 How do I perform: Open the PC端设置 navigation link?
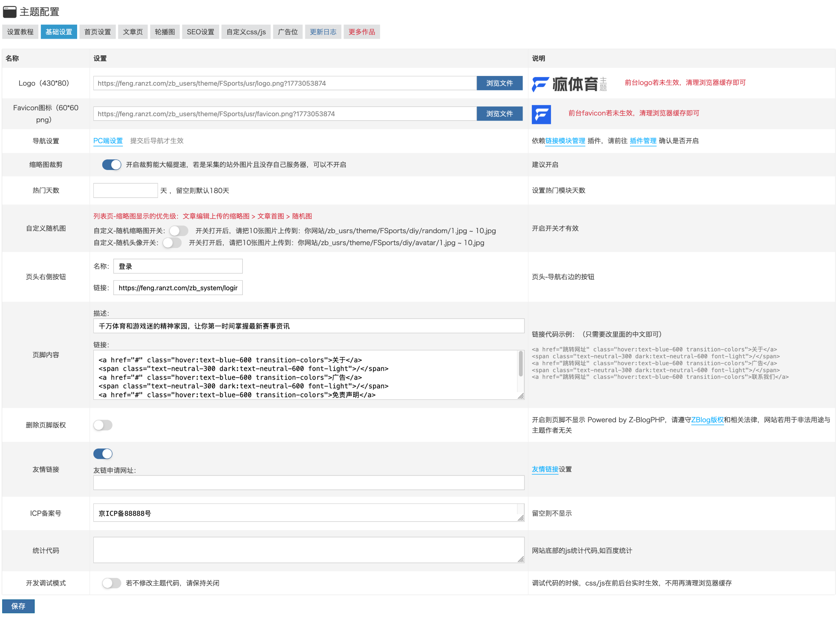click(x=108, y=141)
